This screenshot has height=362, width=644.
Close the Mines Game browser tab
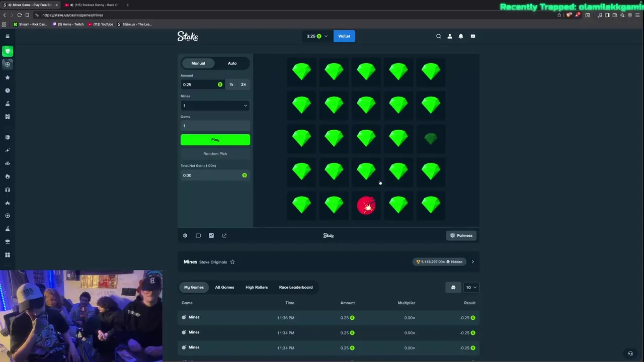click(x=56, y=5)
